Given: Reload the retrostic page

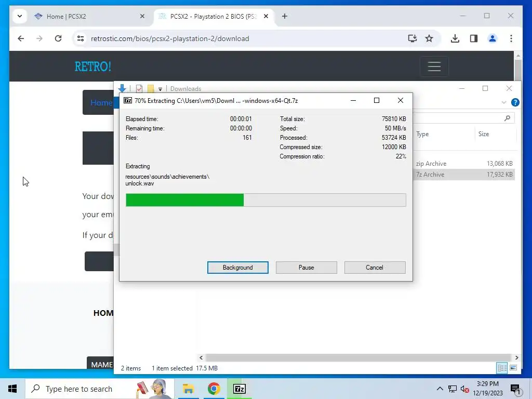Looking at the screenshot, I should tap(58, 38).
